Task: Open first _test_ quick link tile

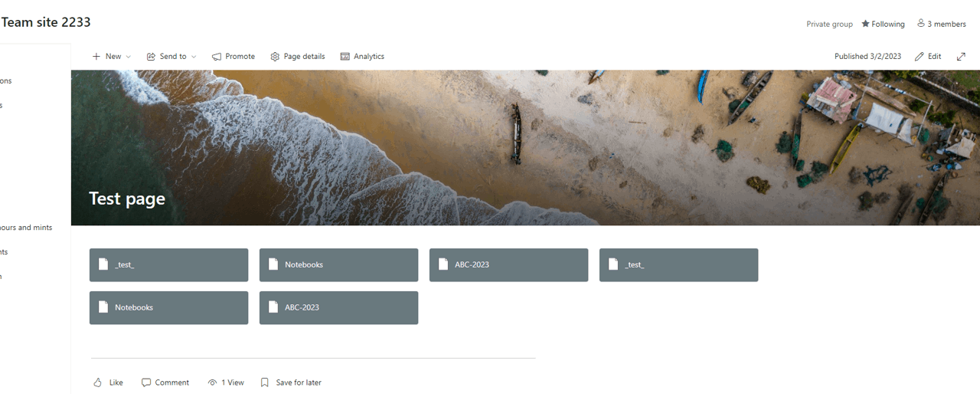Action: (x=168, y=265)
